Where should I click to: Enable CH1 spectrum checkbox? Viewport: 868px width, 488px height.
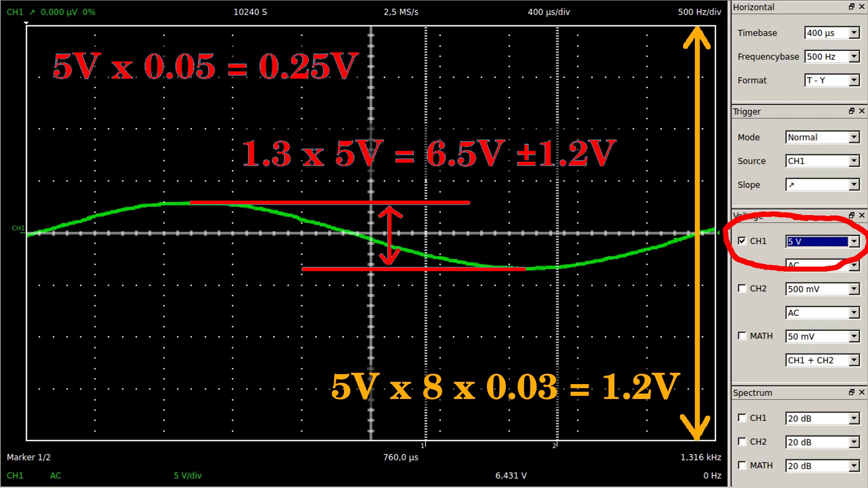742,418
